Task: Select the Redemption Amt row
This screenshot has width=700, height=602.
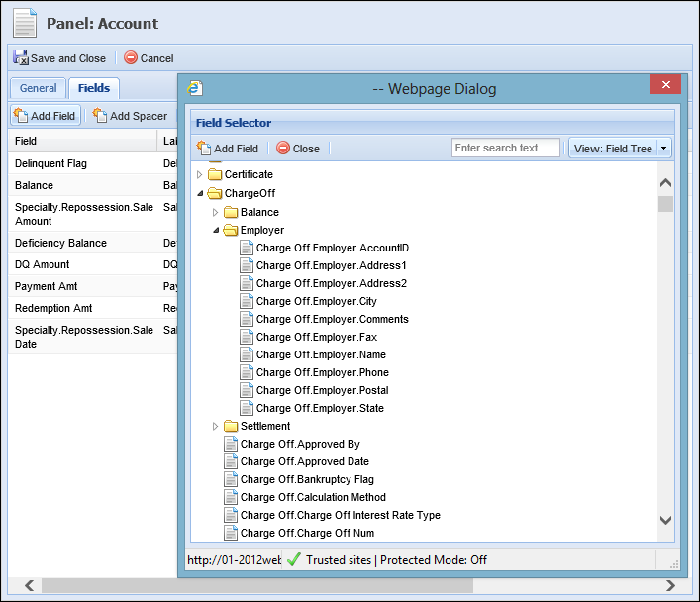Action: click(93, 308)
